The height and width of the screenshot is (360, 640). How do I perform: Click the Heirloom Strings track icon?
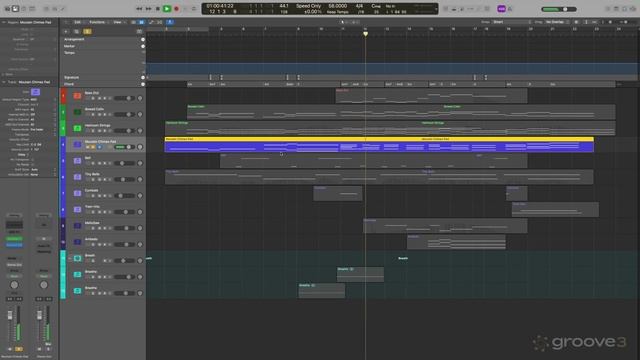(77, 128)
